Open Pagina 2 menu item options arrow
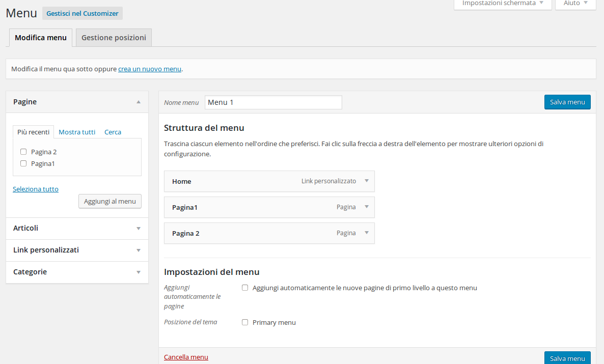 [366, 233]
